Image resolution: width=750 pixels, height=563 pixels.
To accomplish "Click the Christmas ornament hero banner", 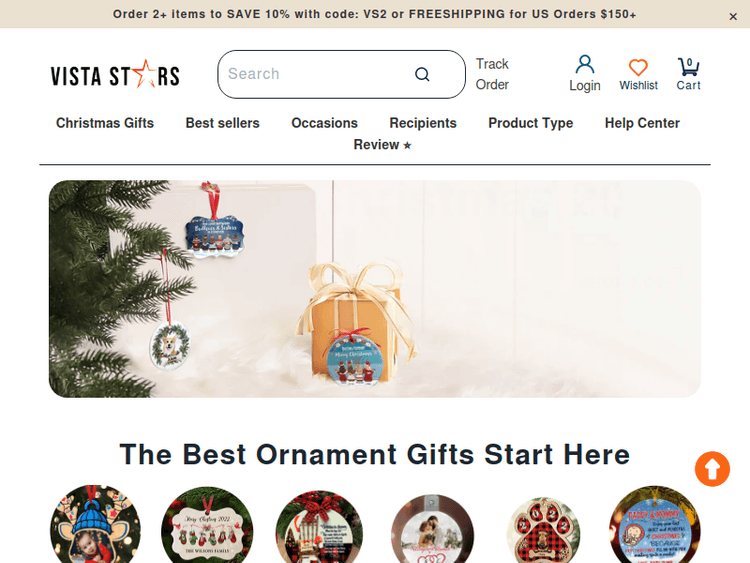I will [375, 288].
